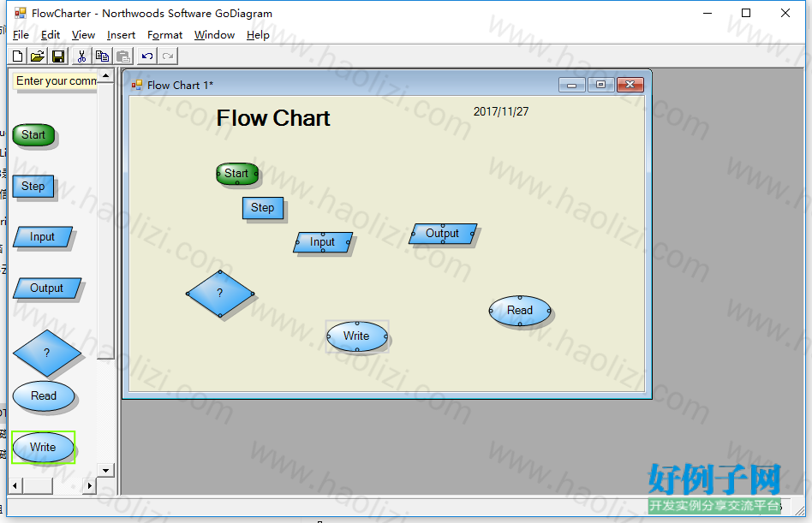Select the Input shape in the palette
Image resolution: width=812 pixels, height=523 pixels.
click(x=43, y=237)
